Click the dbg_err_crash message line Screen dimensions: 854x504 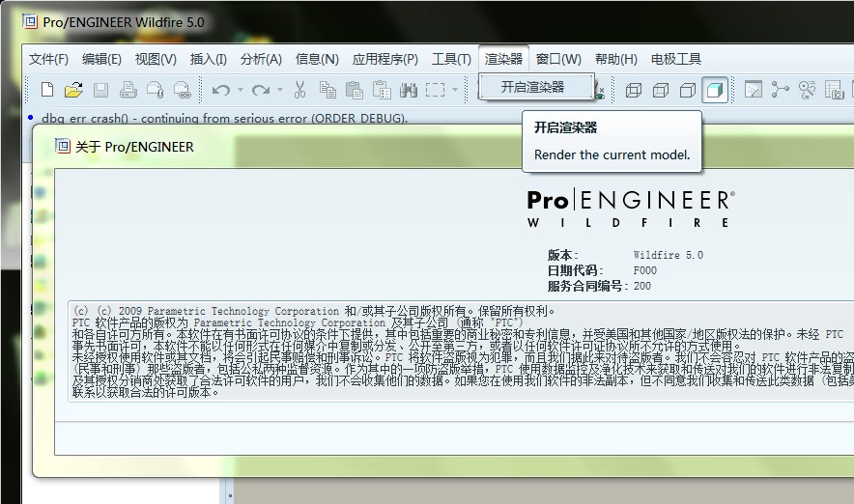(224, 118)
